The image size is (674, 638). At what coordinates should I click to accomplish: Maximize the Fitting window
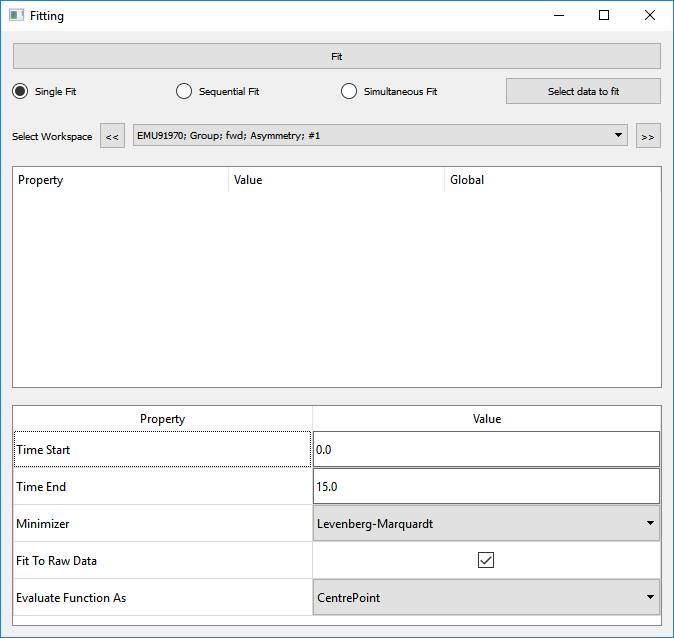(x=604, y=16)
